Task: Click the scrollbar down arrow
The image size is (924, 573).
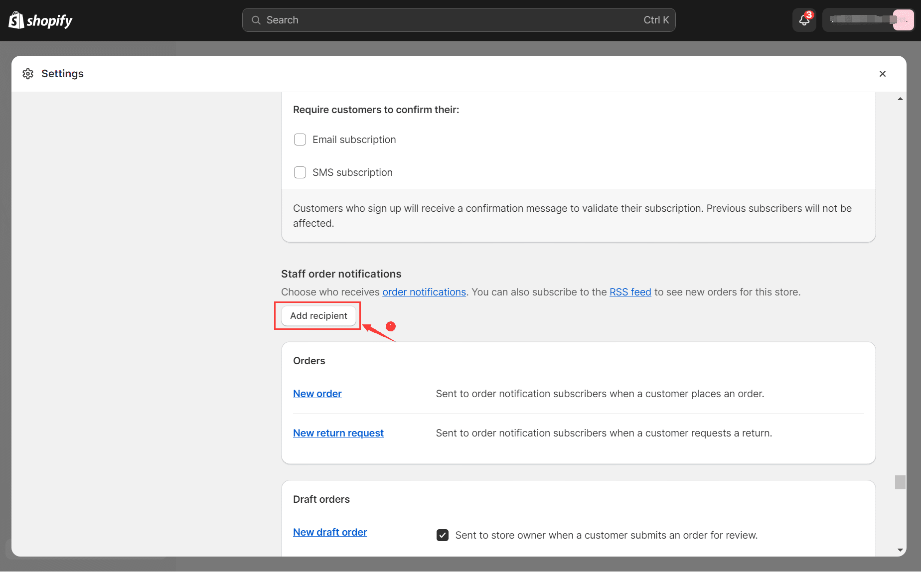Action: tap(900, 550)
